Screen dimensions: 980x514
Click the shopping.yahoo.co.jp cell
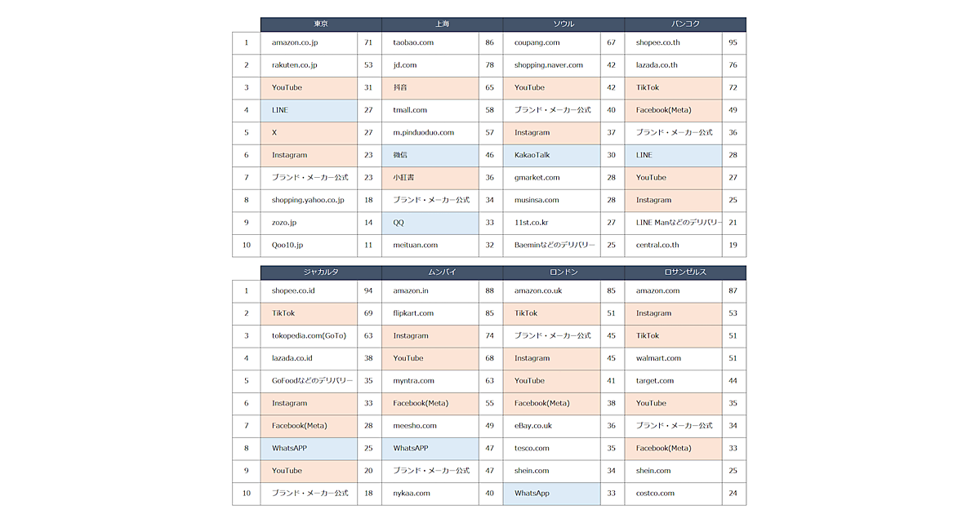[308, 200]
